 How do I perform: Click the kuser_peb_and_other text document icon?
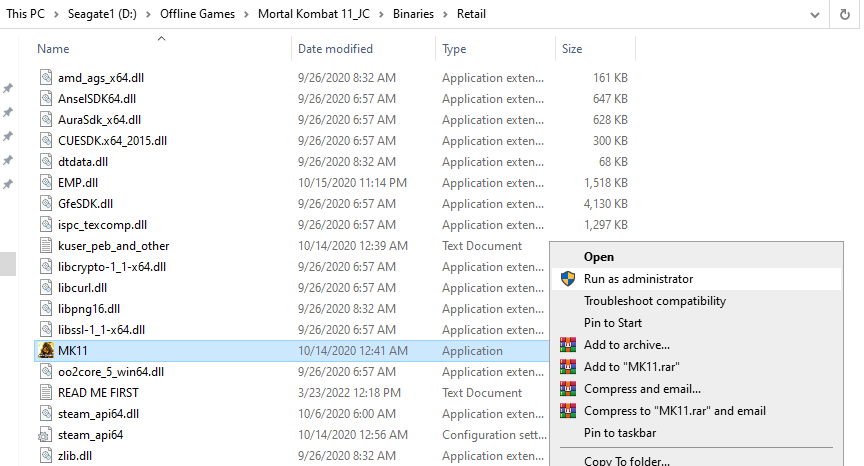click(46, 245)
